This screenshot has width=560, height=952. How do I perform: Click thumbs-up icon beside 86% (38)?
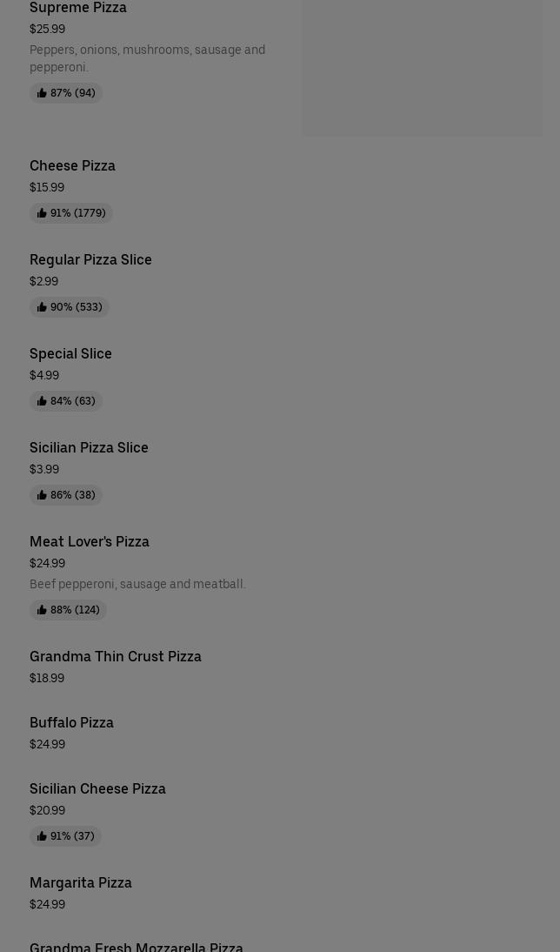[42, 495]
